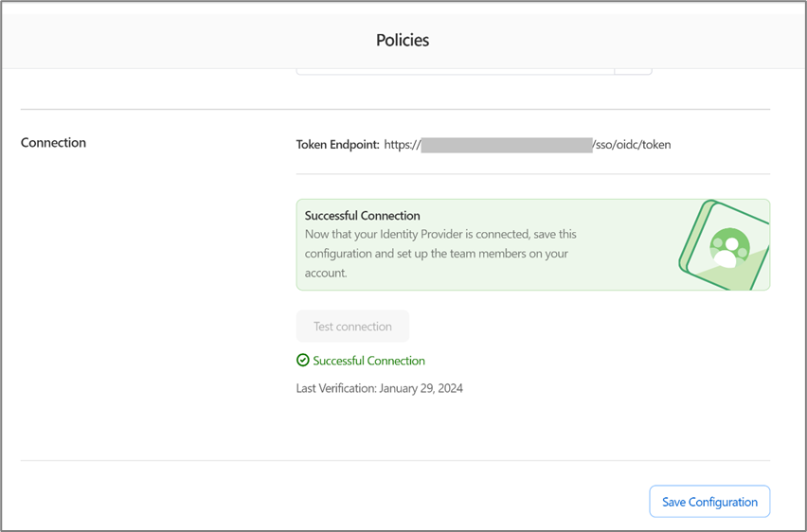Click the bold Successful Connection banner heading
This screenshot has height=532, width=807.
point(362,216)
